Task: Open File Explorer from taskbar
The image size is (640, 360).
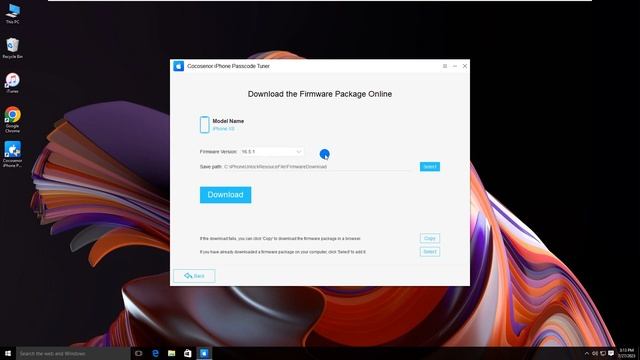Action: tap(171, 353)
